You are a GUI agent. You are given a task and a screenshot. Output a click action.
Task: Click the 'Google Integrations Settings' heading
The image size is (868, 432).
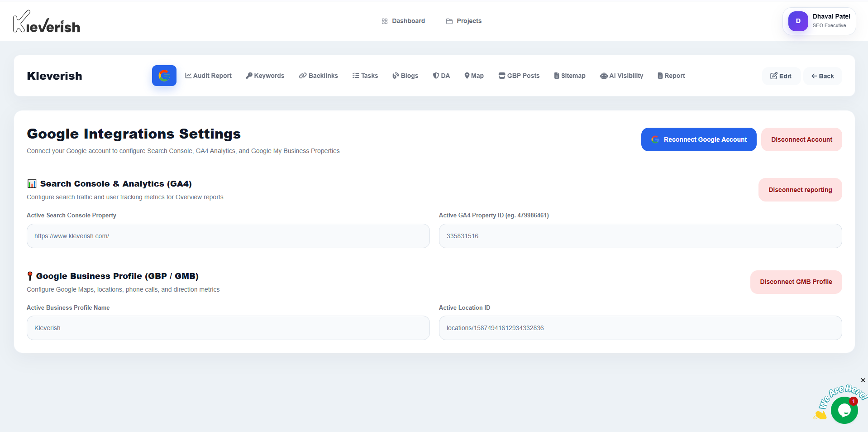tap(134, 134)
